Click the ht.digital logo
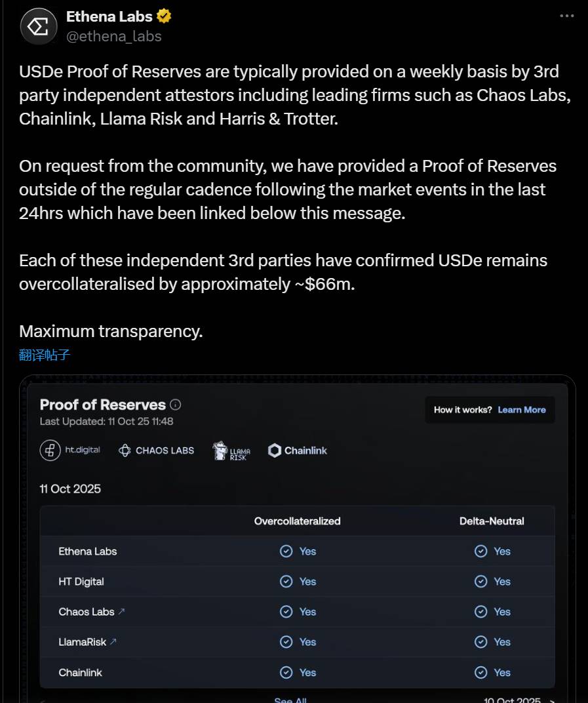Image resolution: width=588 pixels, height=703 pixels. (x=70, y=451)
